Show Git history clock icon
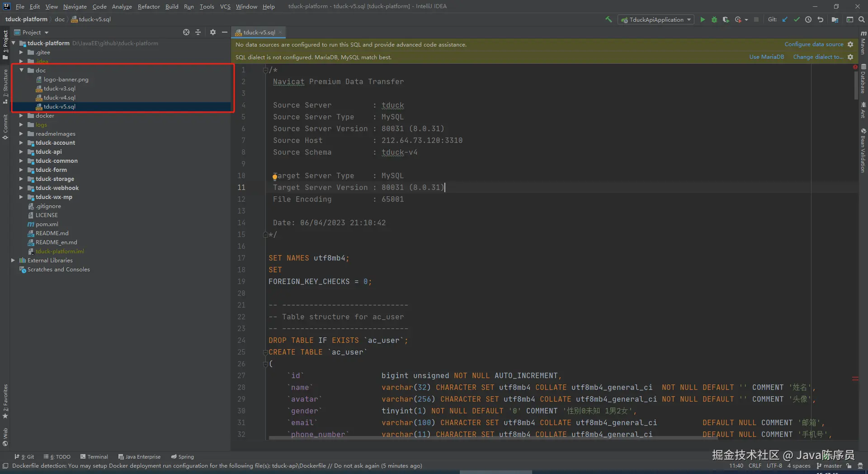This screenshot has width=868, height=474. 808,19
